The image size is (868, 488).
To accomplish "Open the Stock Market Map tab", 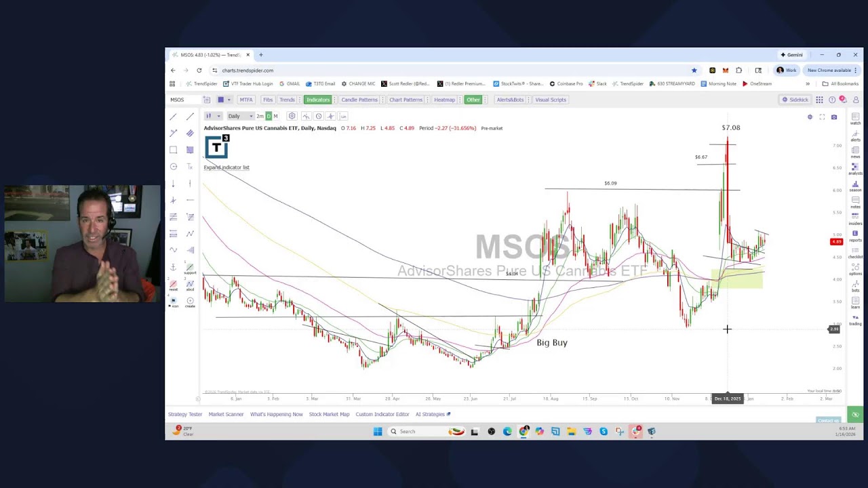I will (329, 414).
